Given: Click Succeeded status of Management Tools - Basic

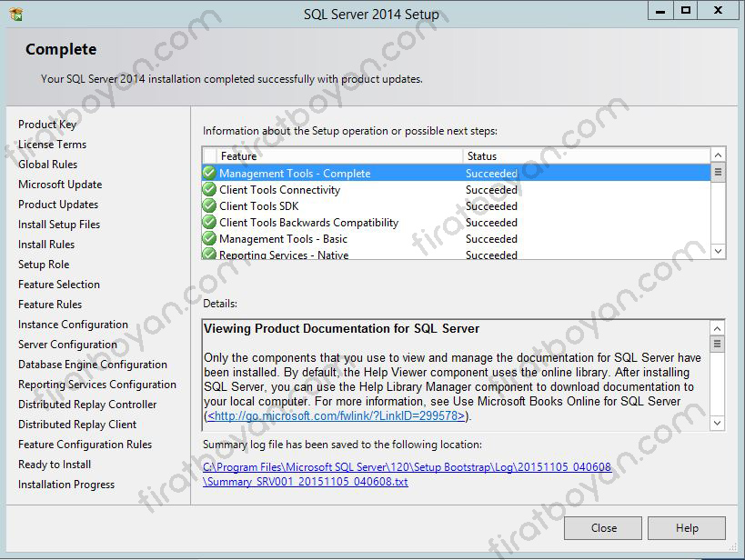Looking at the screenshot, I should click(491, 238).
